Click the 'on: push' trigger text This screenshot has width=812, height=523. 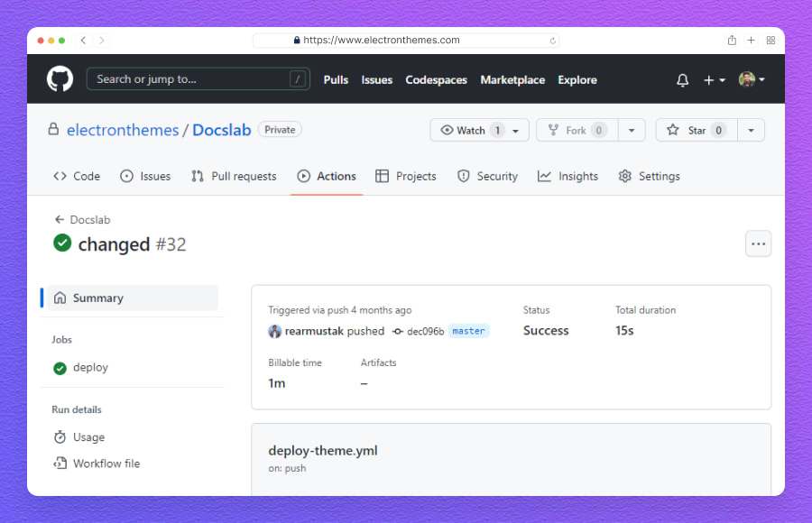point(287,468)
